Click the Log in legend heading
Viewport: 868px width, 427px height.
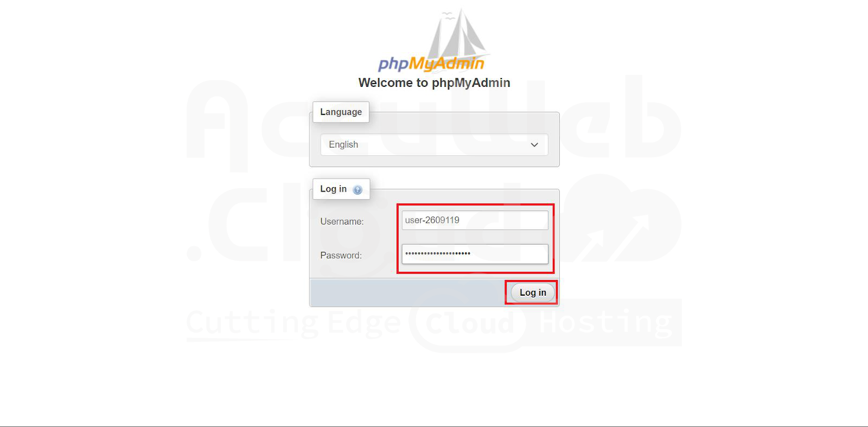333,189
